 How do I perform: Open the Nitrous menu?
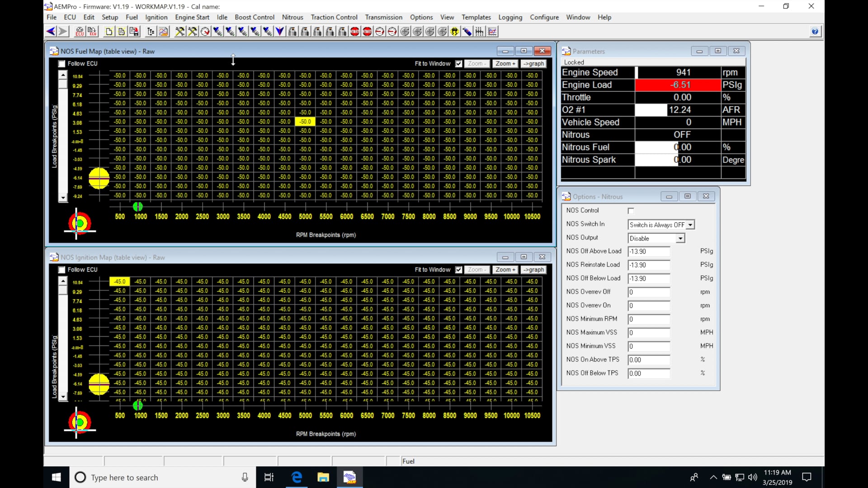pyautogui.click(x=292, y=17)
